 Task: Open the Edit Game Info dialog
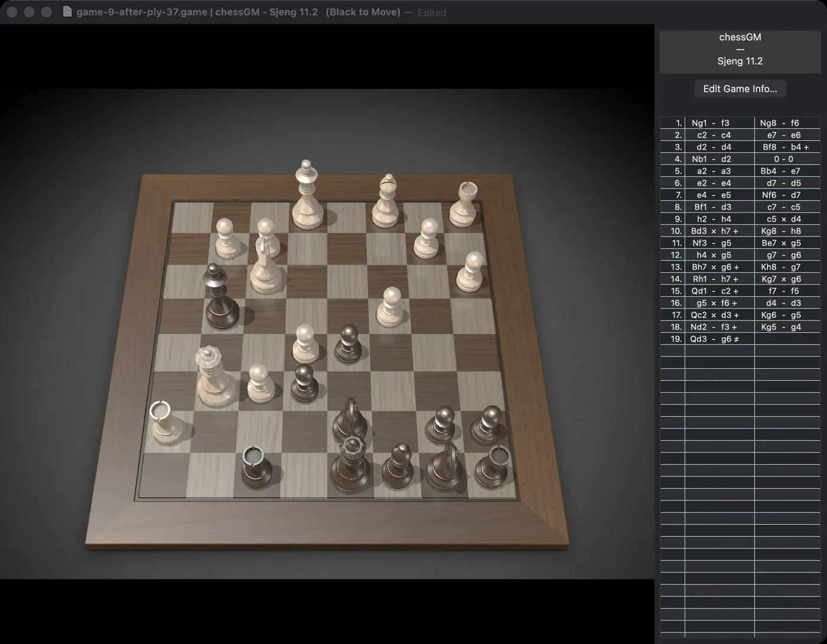click(740, 89)
